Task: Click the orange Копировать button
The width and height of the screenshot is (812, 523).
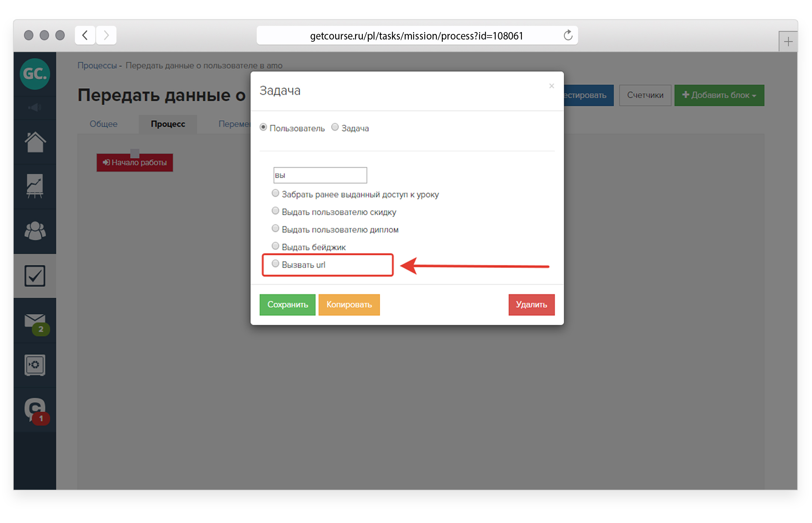Action: pos(349,304)
